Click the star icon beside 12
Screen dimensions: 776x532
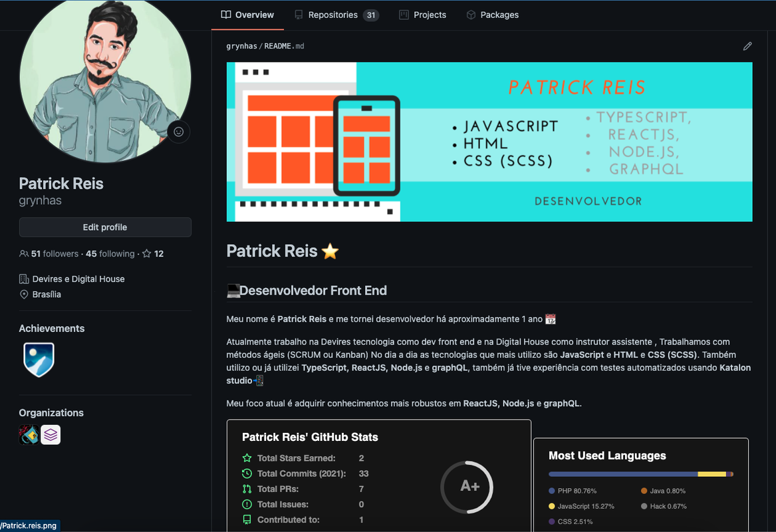146,253
